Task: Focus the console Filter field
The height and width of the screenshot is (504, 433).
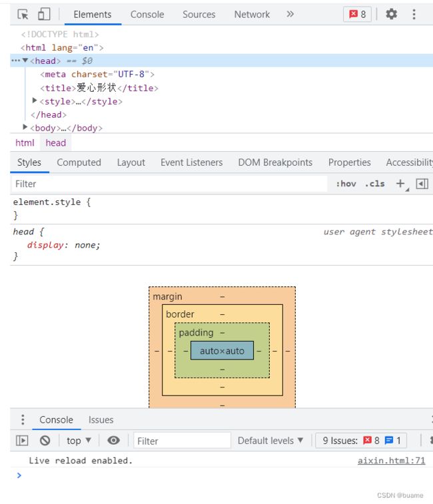Action: [x=182, y=441]
